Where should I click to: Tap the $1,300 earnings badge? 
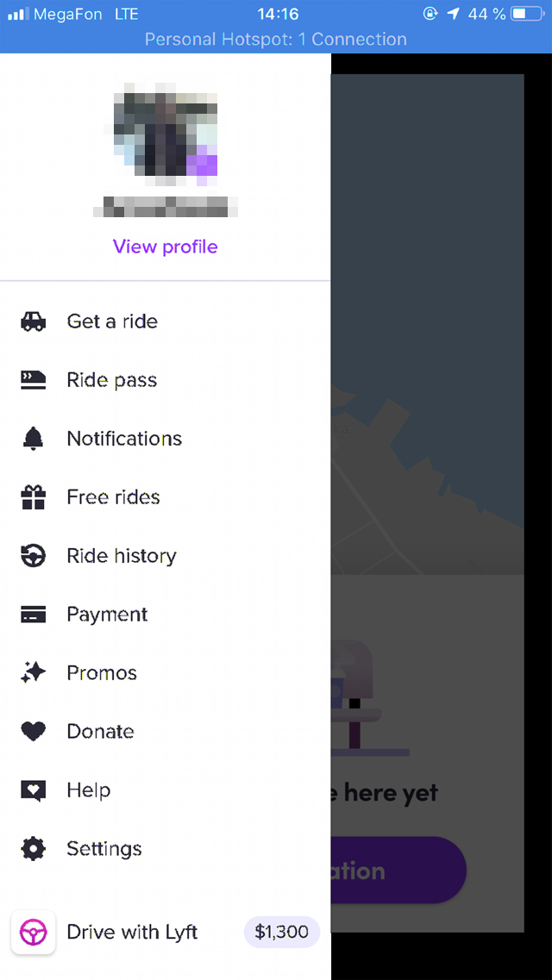281,933
